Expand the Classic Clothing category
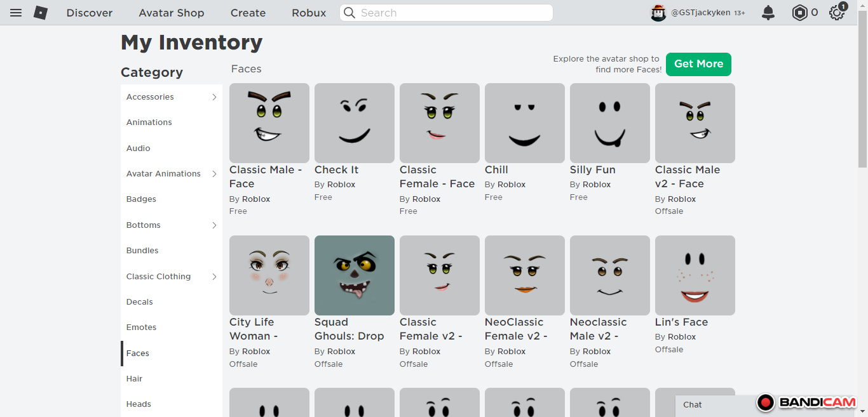 (x=214, y=277)
